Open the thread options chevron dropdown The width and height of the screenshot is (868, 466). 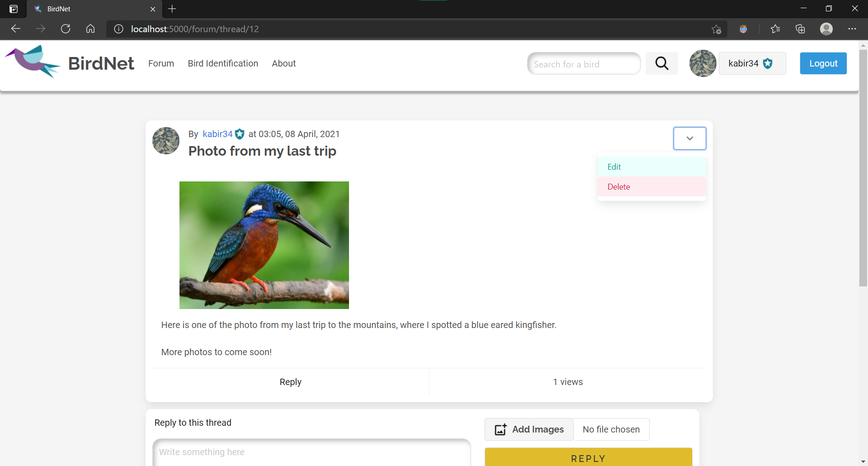click(689, 138)
